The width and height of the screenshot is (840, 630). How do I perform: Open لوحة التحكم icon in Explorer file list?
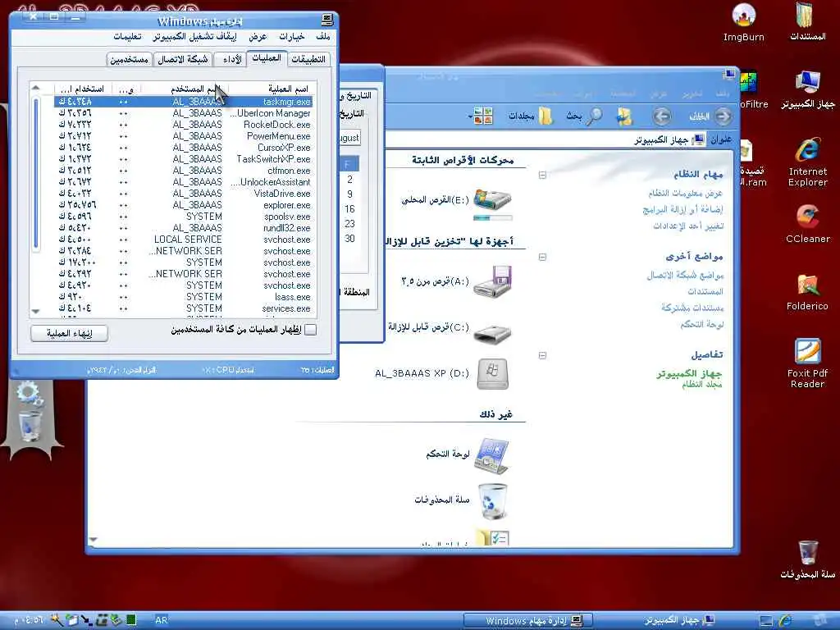tap(492, 455)
